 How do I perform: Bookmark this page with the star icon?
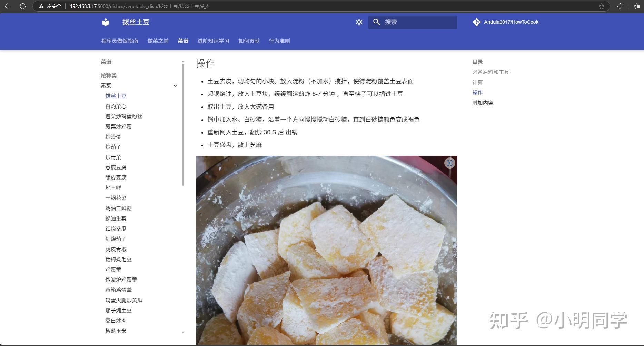click(602, 6)
